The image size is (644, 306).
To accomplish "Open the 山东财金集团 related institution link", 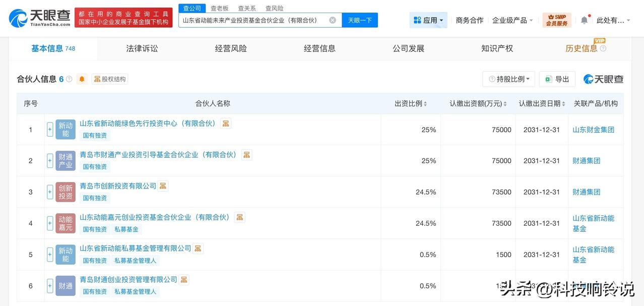I will [593, 130].
